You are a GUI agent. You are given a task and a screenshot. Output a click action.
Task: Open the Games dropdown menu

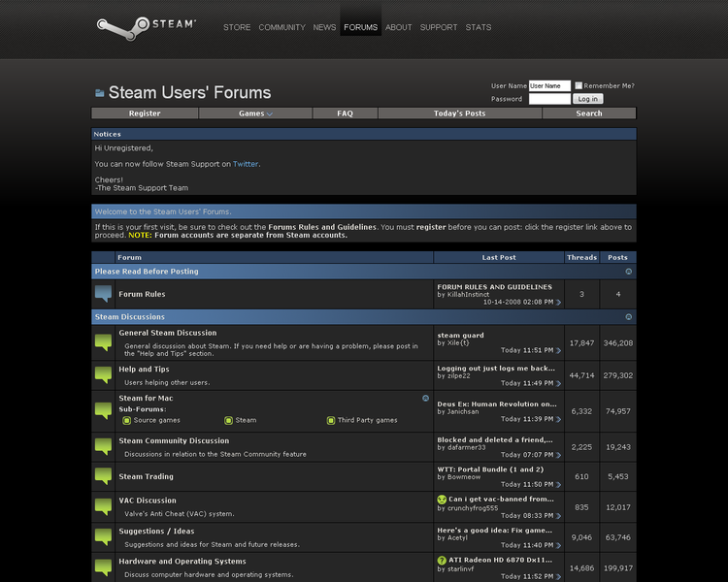[255, 113]
